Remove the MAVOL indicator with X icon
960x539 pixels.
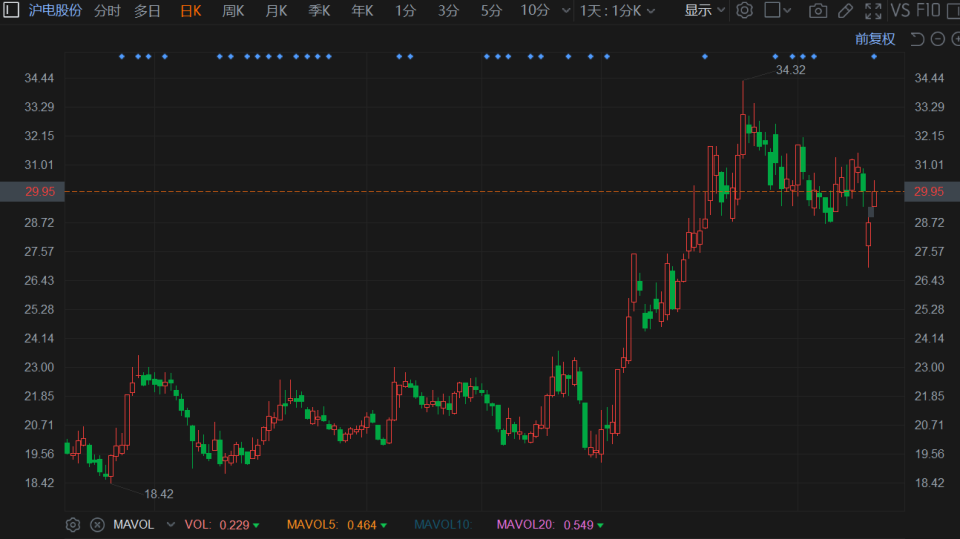(x=97, y=525)
